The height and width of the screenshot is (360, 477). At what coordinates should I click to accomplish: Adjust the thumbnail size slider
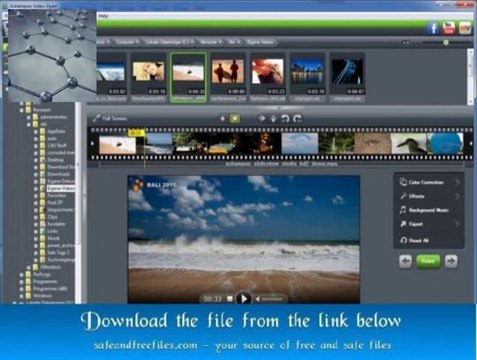tap(446, 43)
